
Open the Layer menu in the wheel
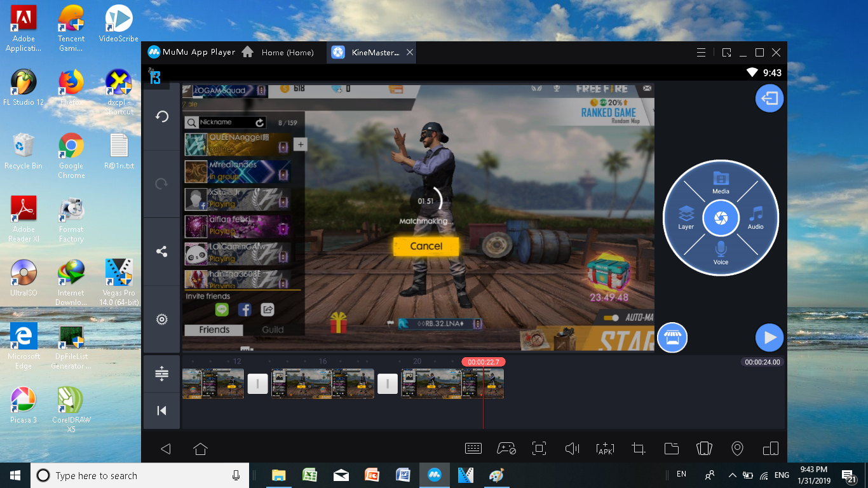686,218
